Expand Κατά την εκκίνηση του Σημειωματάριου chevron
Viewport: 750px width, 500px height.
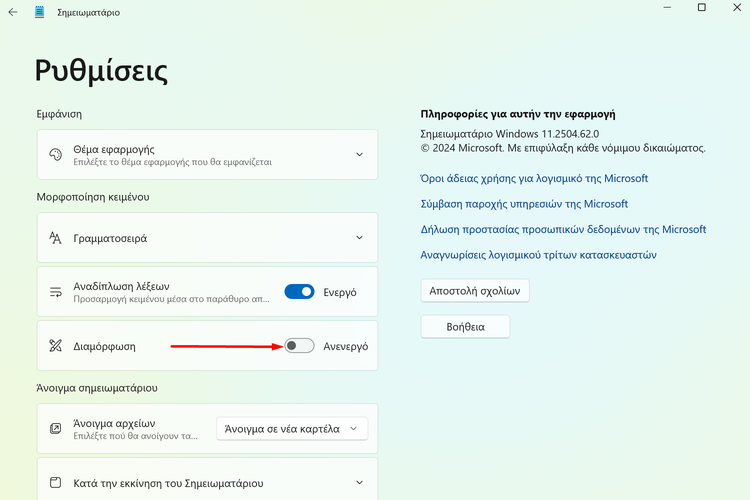(359, 482)
